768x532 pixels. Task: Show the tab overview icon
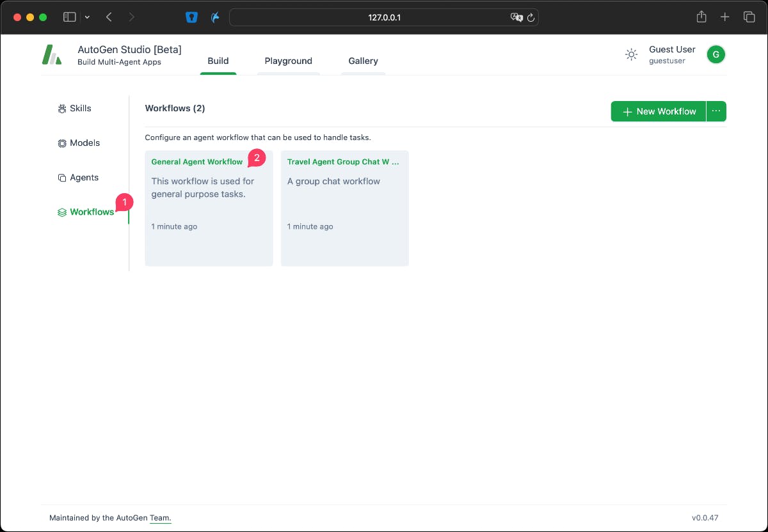click(749, 17)
